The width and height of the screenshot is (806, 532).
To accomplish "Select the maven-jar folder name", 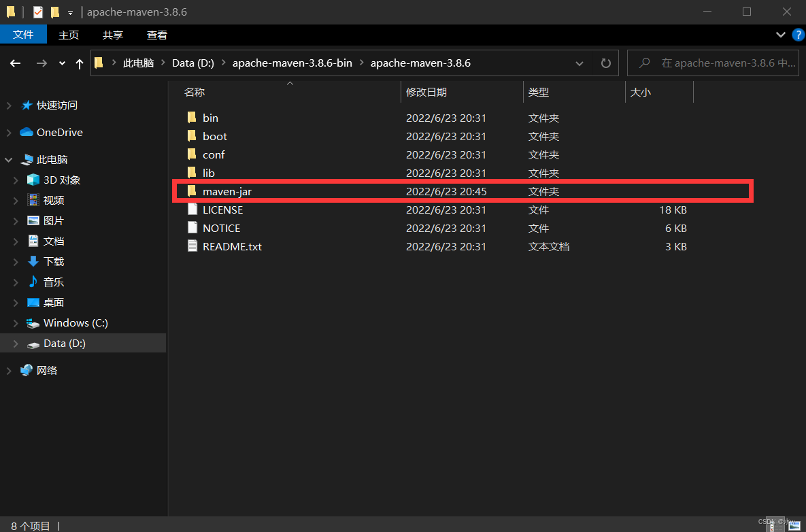I will coord(226,191).
